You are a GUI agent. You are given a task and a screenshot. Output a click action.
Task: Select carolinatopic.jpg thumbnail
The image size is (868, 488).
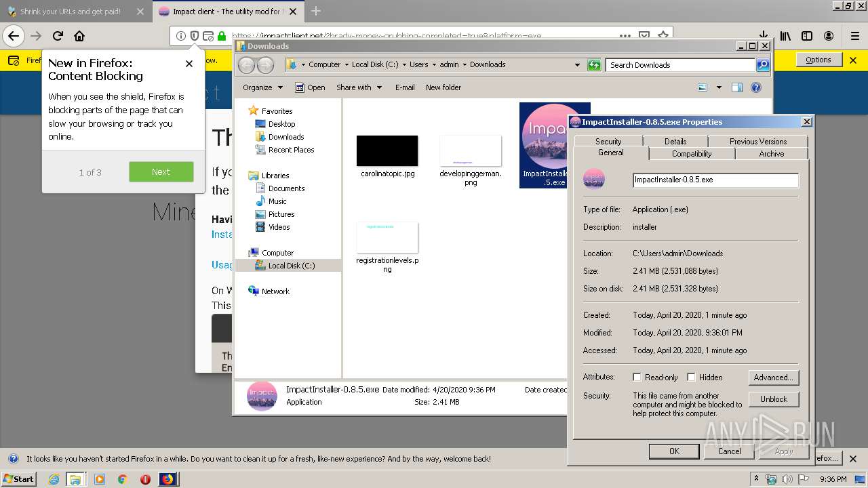click(387, 150)
